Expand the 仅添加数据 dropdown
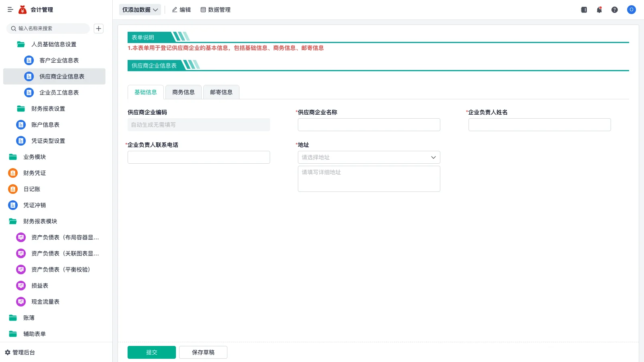This screenshot has height=362, width=644. pyautogui.click(x=140, y=10)
